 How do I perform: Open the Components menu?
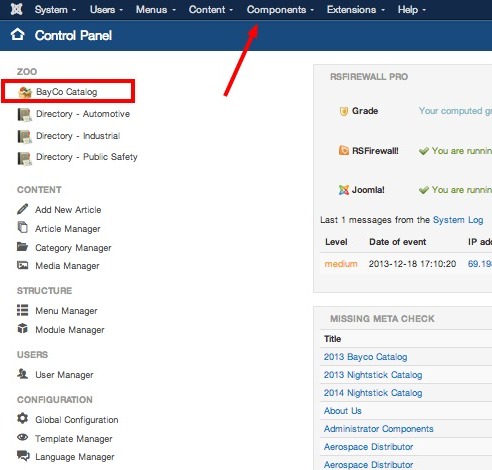coord(280,10)
